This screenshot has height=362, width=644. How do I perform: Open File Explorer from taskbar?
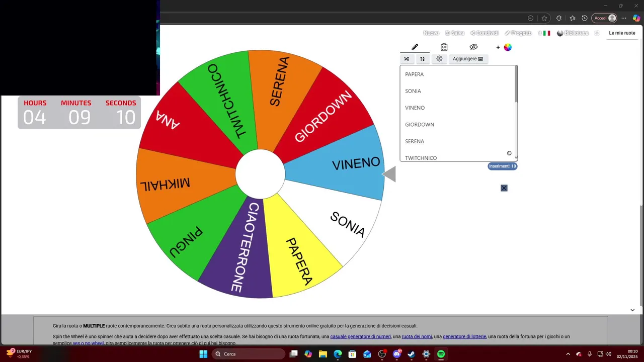coord(323,354)
